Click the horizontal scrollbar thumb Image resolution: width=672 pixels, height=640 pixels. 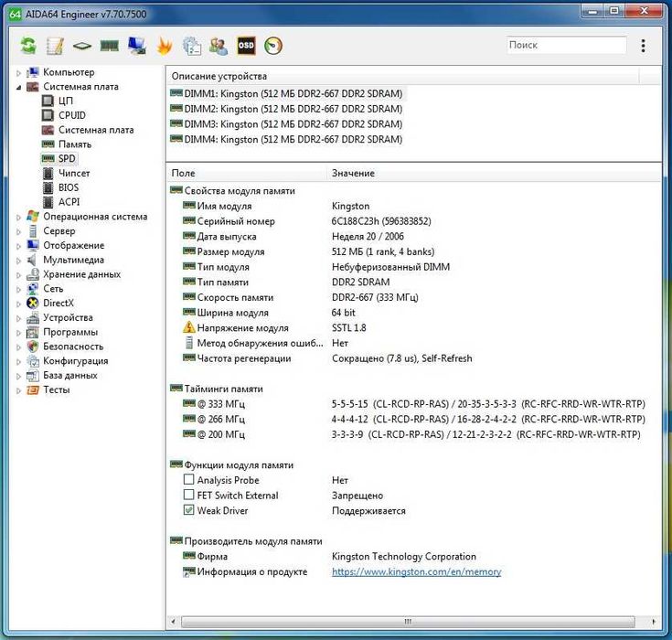(408, 621)
